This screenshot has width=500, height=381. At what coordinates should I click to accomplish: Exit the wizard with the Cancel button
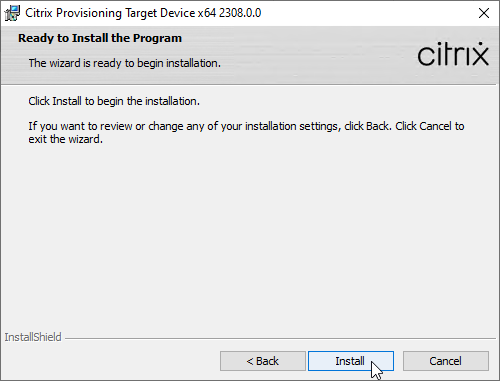(x=446, y=361)
